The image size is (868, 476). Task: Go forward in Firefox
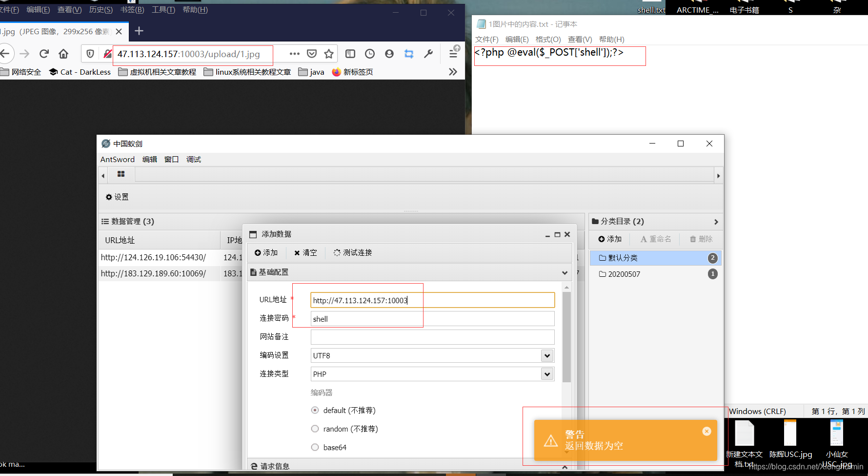(x=25, y=54)
